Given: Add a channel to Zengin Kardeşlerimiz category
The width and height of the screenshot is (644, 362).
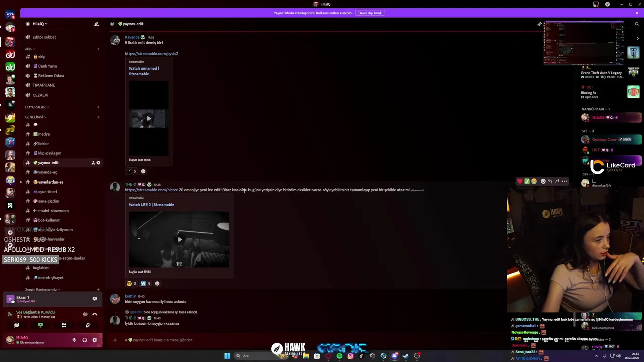Looking at the screenshot, I should click(x=98, y=290).
